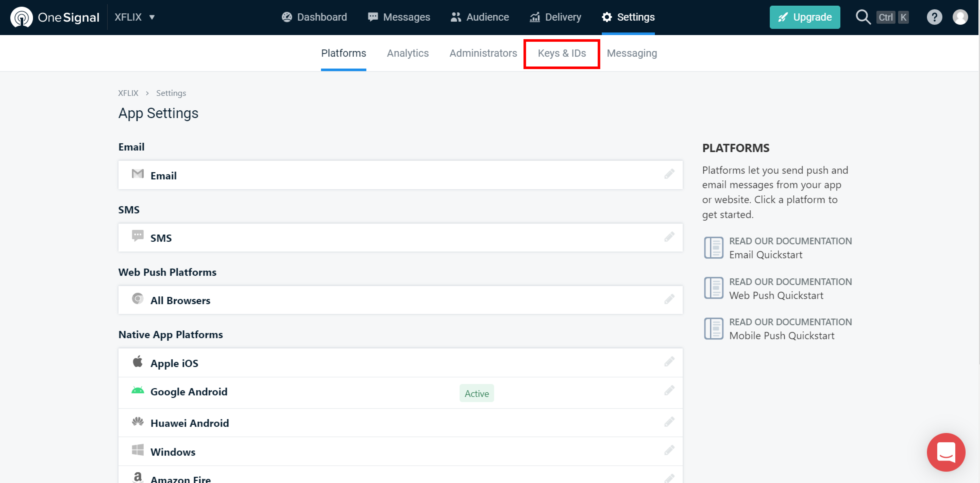Open the Google Android platform row
The image size is (980, 483).
(400, 393)
